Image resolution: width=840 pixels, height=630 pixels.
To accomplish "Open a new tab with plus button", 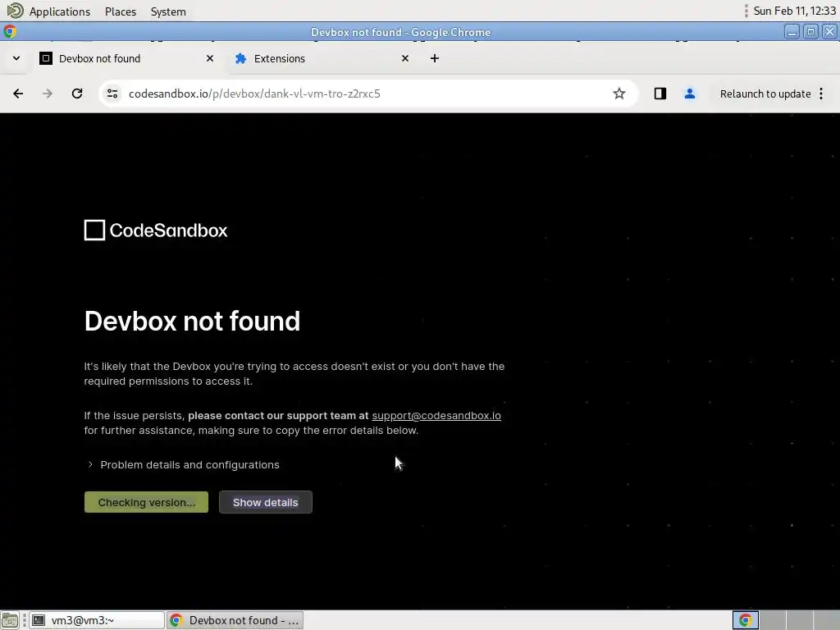I will pyautogui.click(x=435, y=58).
